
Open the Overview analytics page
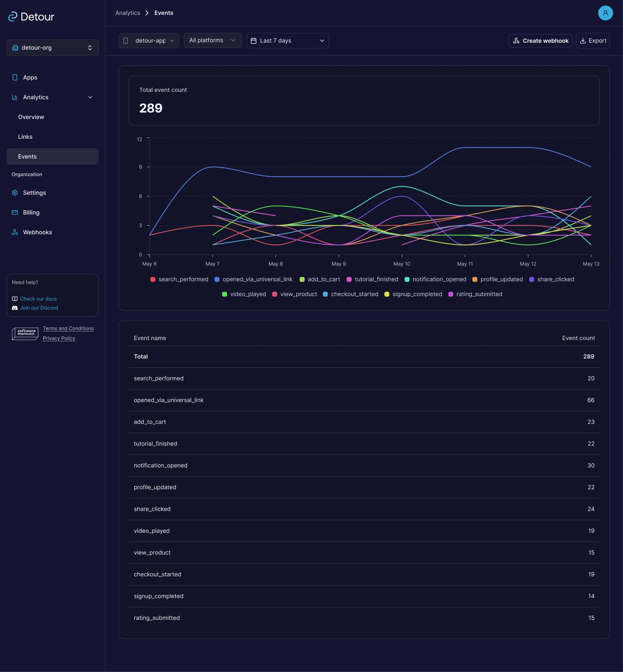(x=52, y=117)
